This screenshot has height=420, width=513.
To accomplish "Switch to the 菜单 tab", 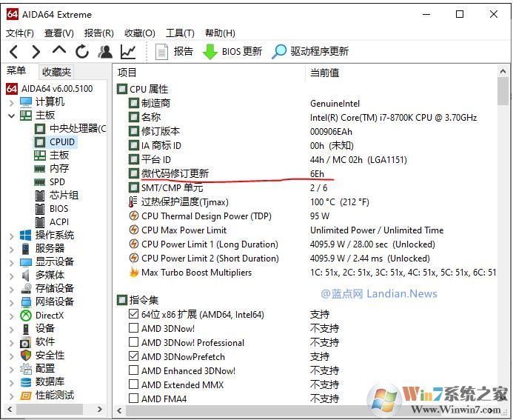I will [16, 70].
